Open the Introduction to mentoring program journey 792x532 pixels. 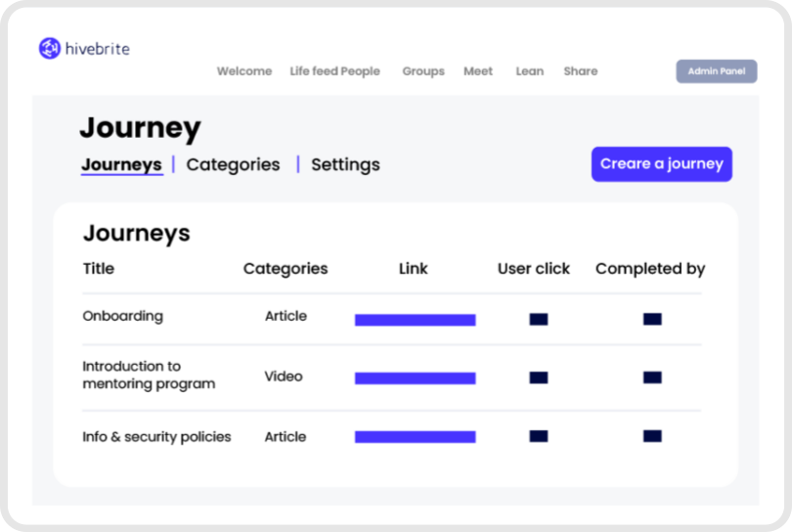(x=149, y=376)
